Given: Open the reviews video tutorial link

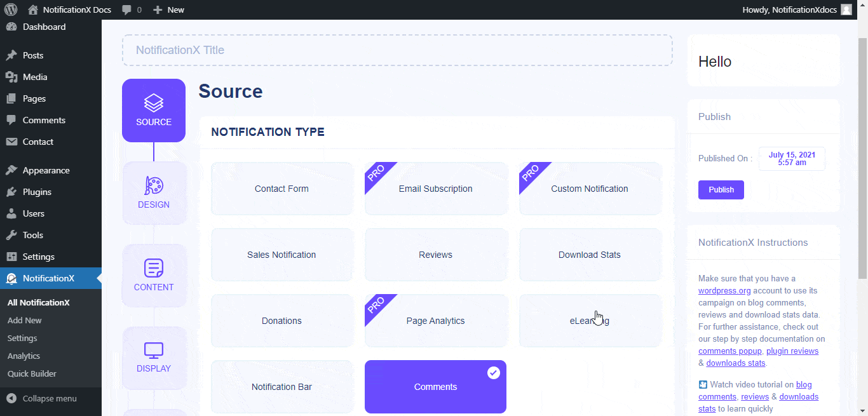Looking at the screenshot, I should coord(755,396).
